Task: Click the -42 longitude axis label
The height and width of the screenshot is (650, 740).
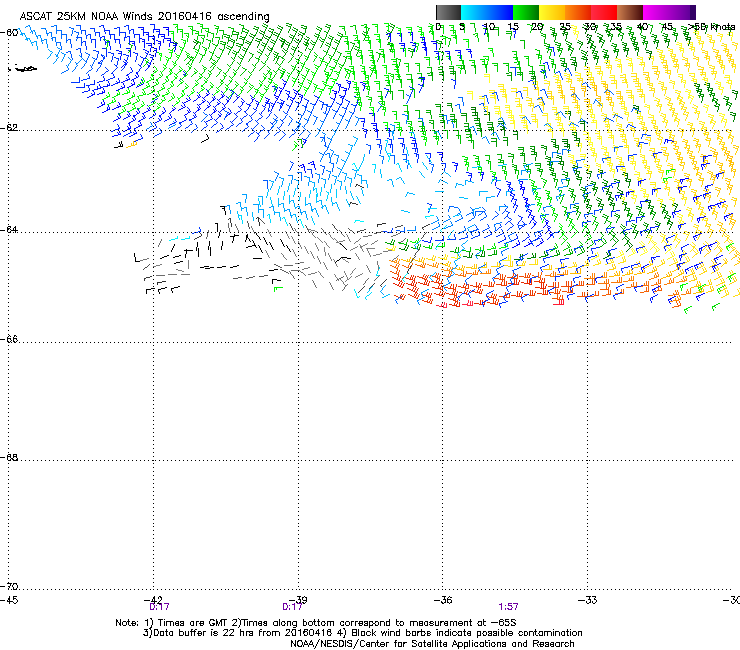Action: (153, 599)
